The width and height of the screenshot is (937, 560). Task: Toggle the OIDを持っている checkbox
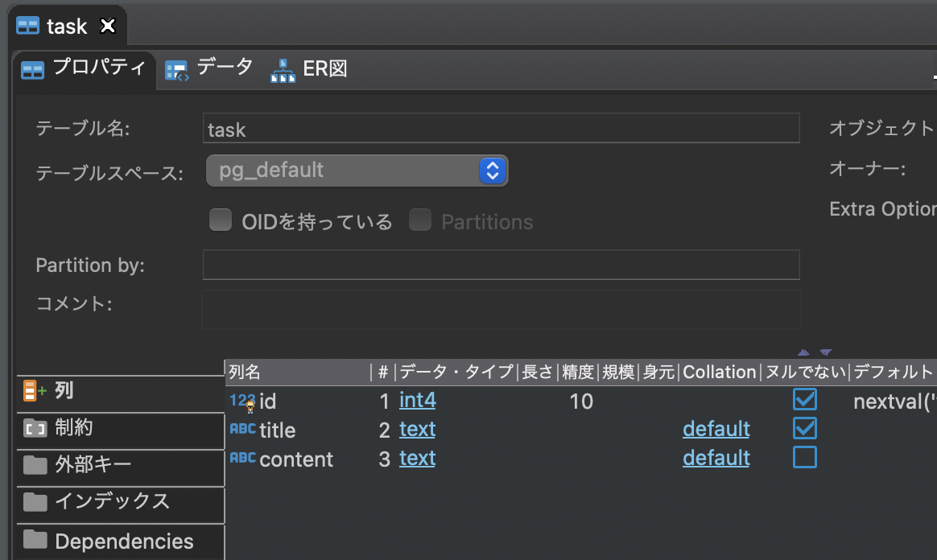point(221,221)
